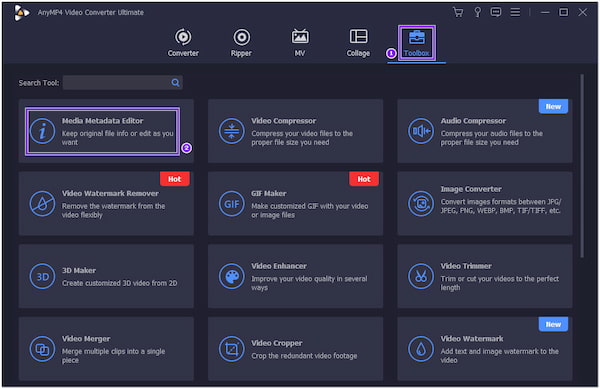600x389 pixels.
Task: Open the shopping cart purchase icon
Action: pyautogui.click(x=458, y=12)
